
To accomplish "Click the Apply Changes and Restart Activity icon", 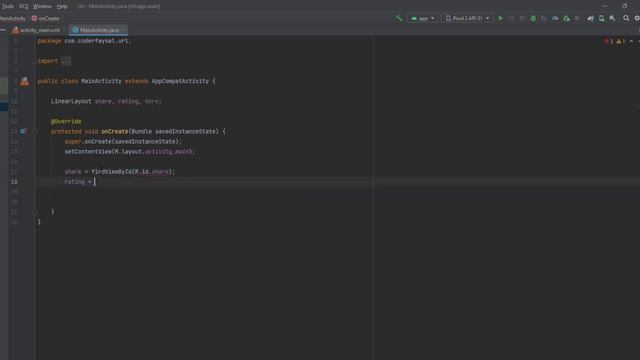I will tap(511, 18).
